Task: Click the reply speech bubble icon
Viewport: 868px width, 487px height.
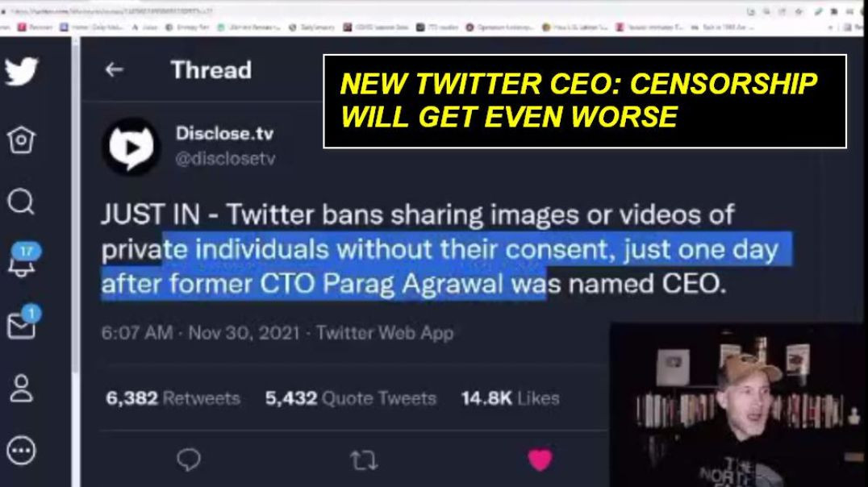Action: click(x=189, y=460)
